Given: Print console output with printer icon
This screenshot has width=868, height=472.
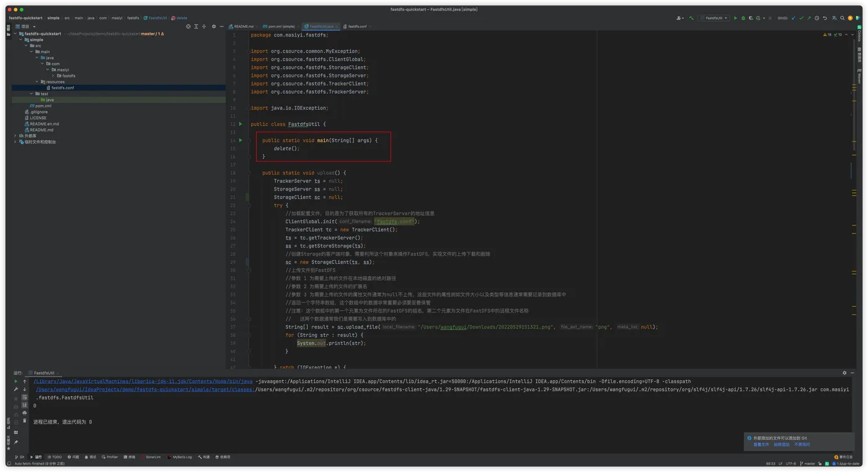Looking at the screenshot, I should (x=25, y=413).
